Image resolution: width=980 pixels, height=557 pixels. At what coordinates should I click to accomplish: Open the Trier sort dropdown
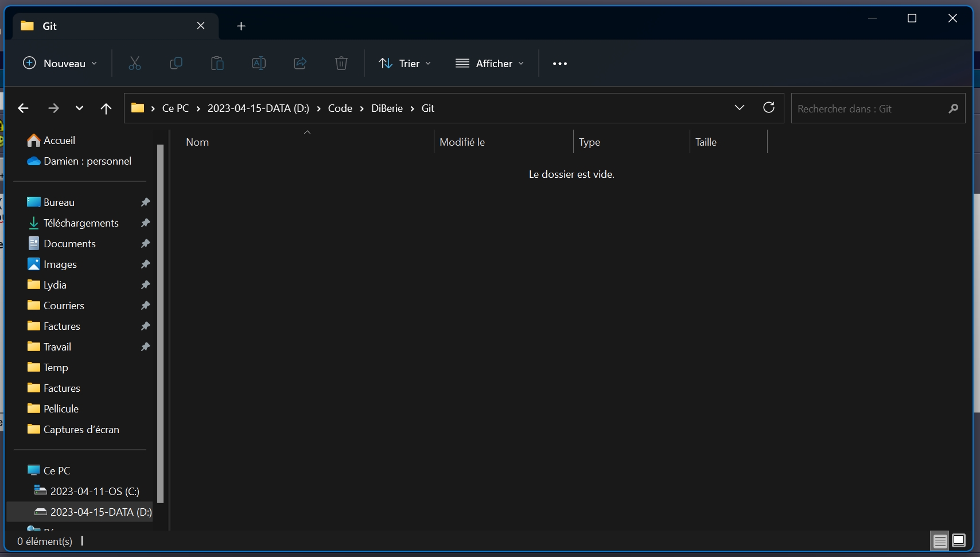coord(405,63)
